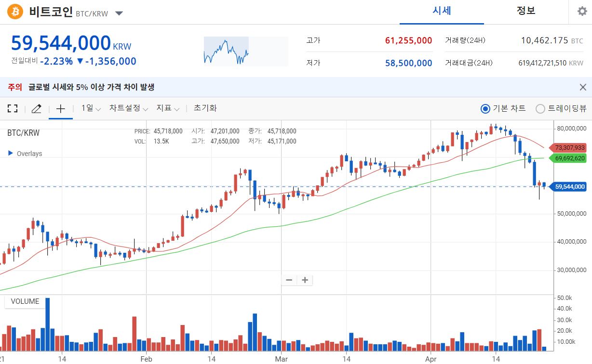592x364 pixels.
Task: Click the Bitcoin orange coin logo
Action: 15,12
